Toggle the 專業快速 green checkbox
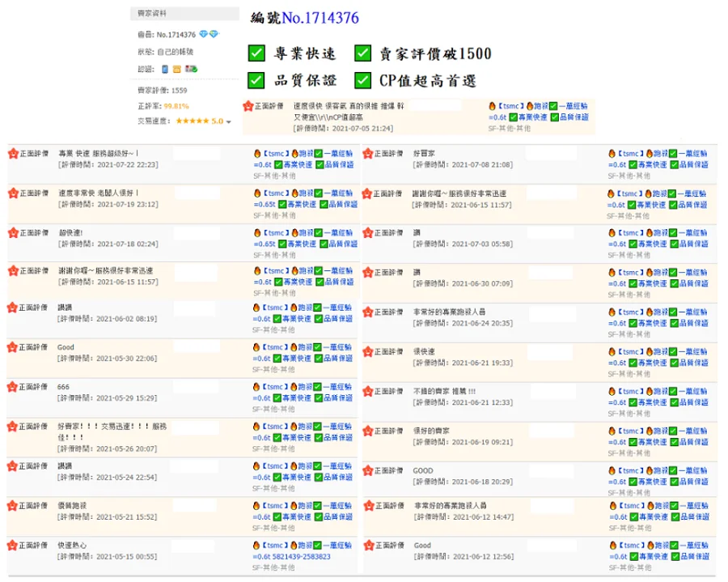728x582 pixels. pyautogui.click(x=256, y=53)
